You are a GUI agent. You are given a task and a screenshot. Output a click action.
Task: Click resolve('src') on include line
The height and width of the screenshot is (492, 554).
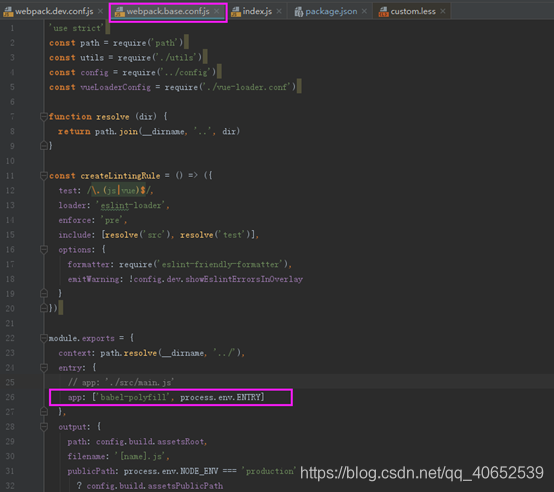138,235
